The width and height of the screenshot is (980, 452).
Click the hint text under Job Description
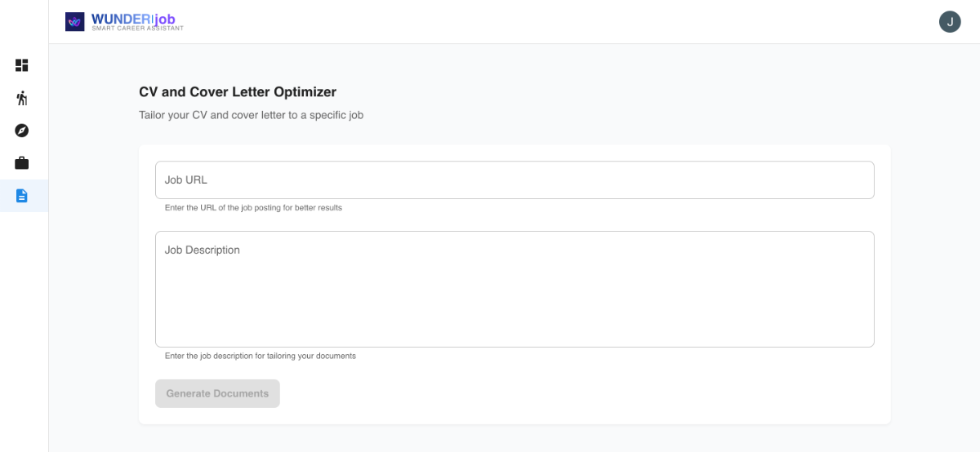coord(261,356)
